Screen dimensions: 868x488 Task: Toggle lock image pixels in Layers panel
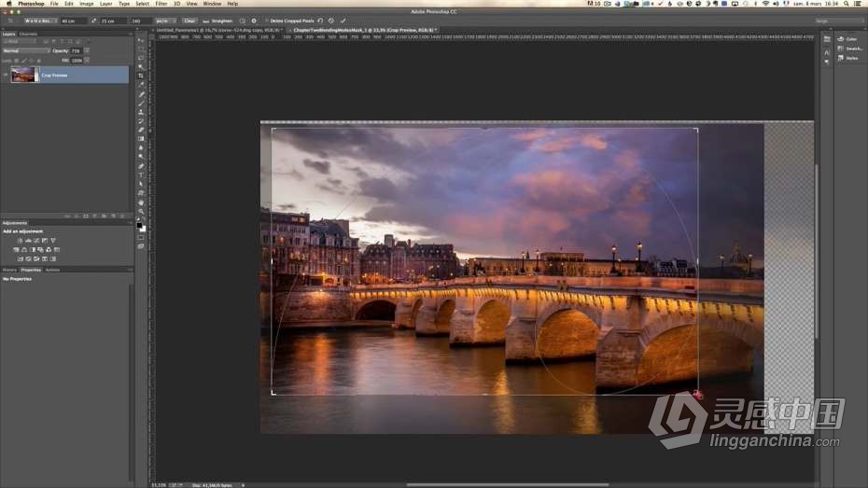(24, 61)
